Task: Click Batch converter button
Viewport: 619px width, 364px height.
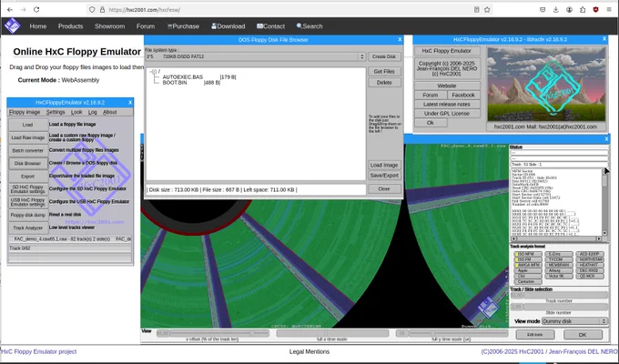Action: pos(27,150)
